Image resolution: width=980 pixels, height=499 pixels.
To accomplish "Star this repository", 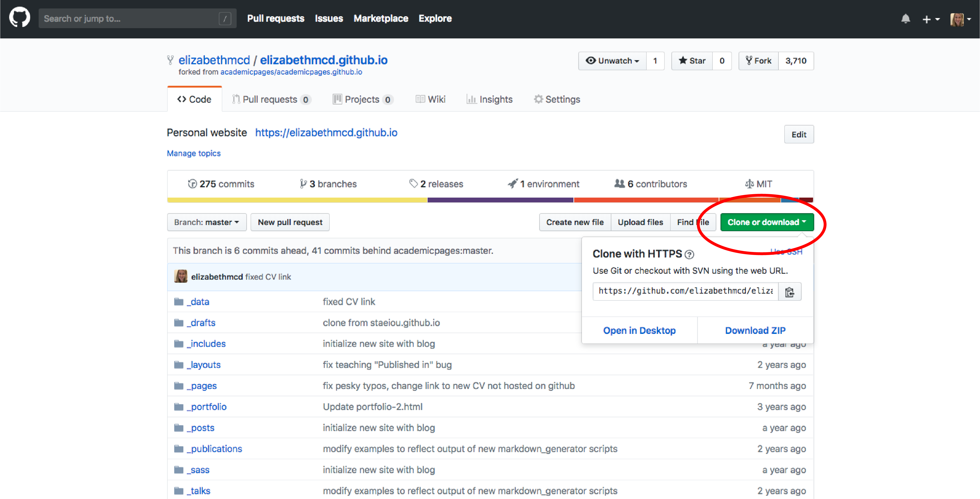I will pyautogui.click(x=692, y=61).
